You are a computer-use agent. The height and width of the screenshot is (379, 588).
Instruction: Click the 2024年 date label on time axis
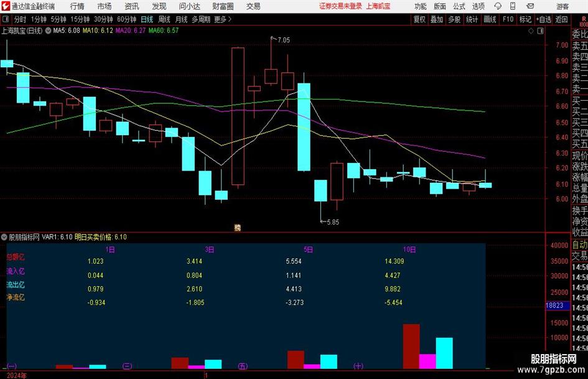(x=17, y=375)
